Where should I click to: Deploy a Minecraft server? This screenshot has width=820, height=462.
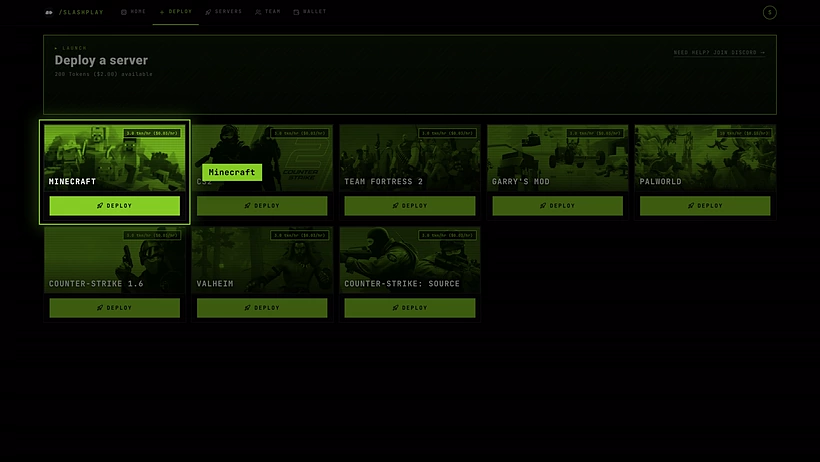115,206
